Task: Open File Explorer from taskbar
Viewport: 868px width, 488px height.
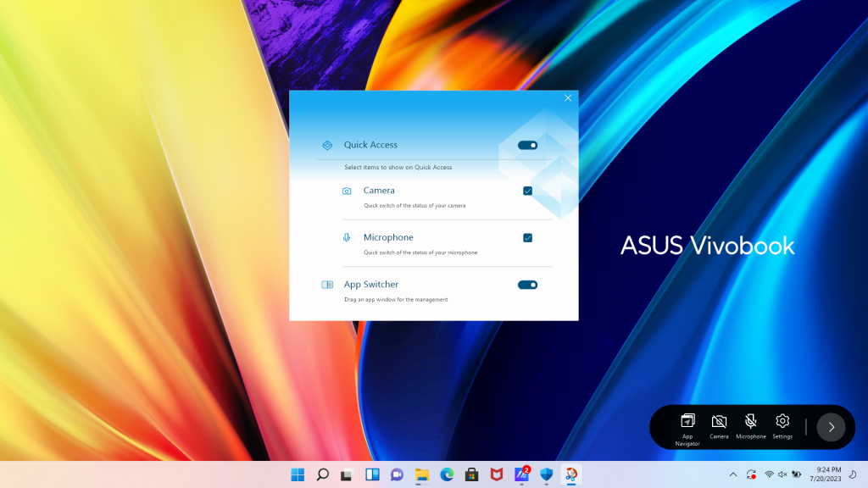Action: [x=422, y=474]
